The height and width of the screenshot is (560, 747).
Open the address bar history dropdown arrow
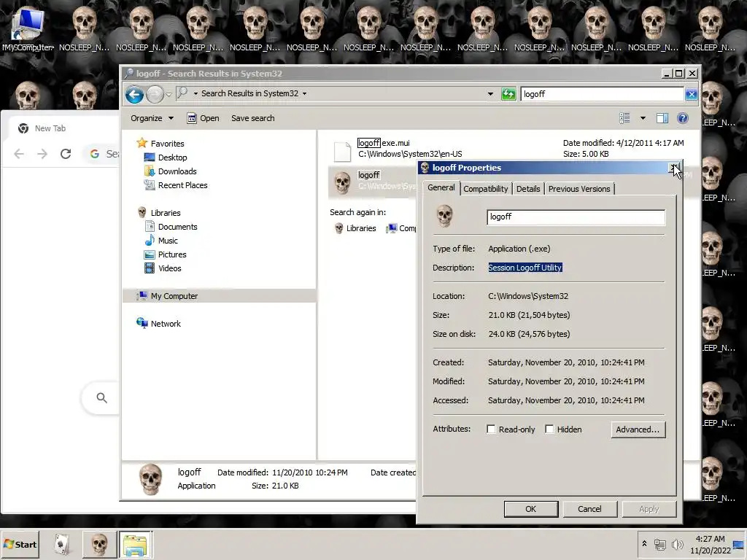tap(490, 94)
